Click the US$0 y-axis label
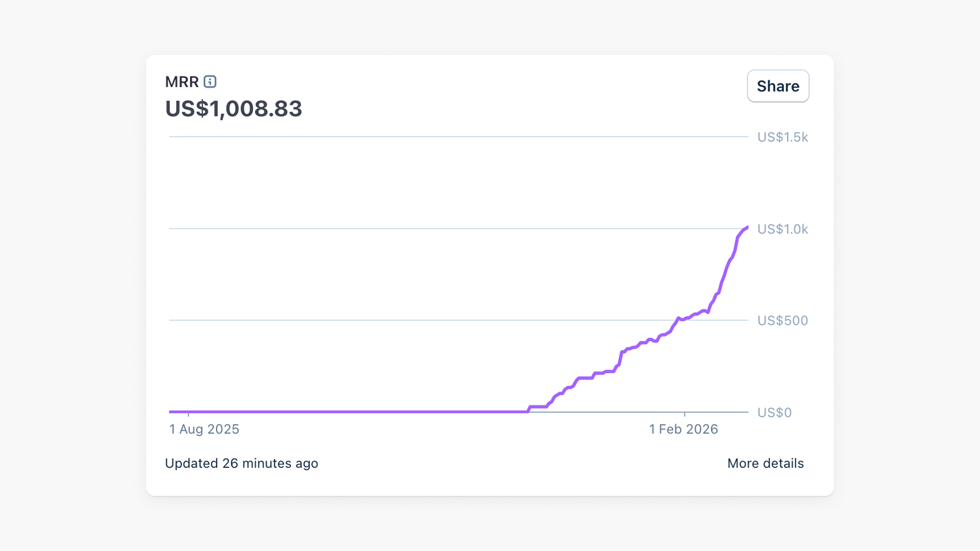 coord(774,412)
